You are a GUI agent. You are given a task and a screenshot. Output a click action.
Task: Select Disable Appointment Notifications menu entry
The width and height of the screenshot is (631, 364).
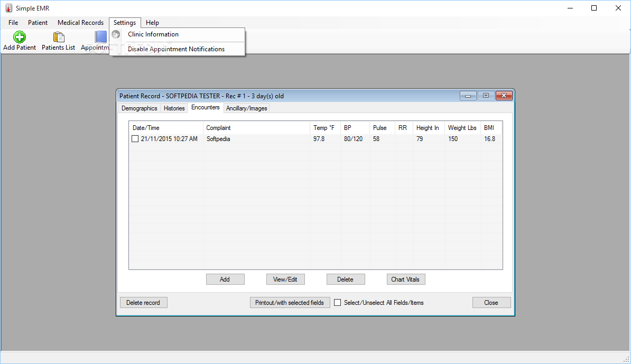tap(177, 49)
